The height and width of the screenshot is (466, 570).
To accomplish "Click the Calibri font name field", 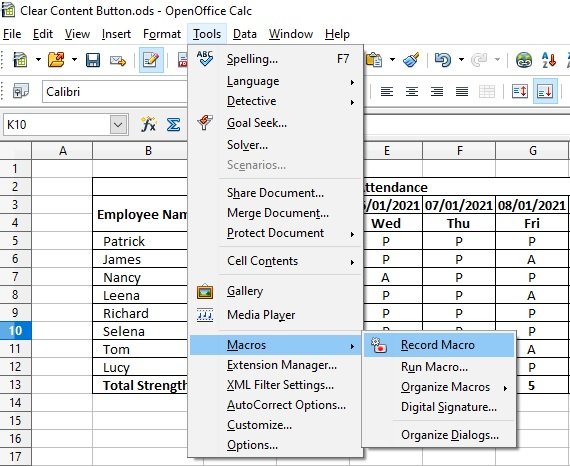I will 115,92.
